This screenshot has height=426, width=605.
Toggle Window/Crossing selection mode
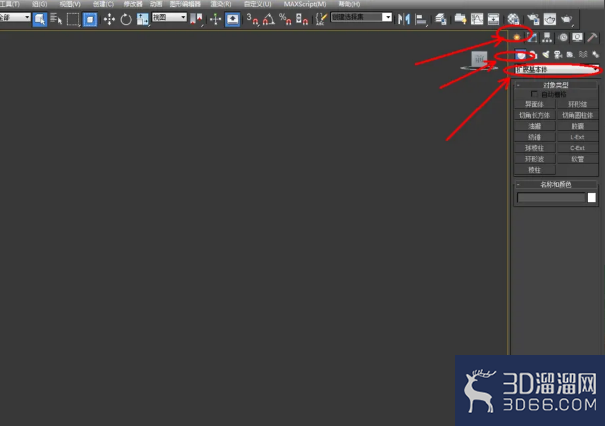coord(90,19)
